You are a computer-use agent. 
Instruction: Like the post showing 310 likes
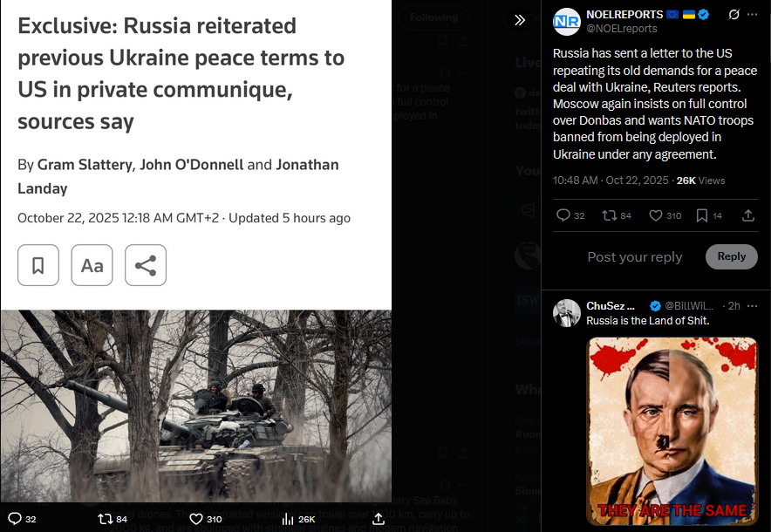tap(656, 215)
